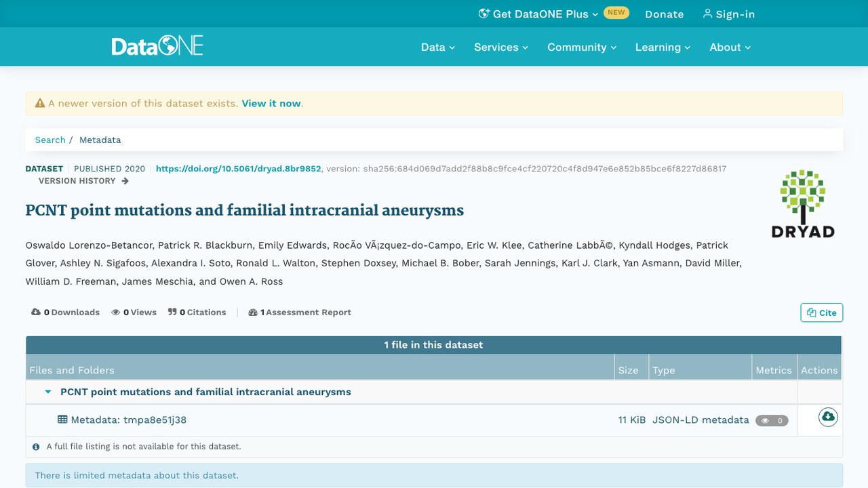Click the 1 file in this dataset header
Screen dimensions: 868x488
tap(434, 345)
